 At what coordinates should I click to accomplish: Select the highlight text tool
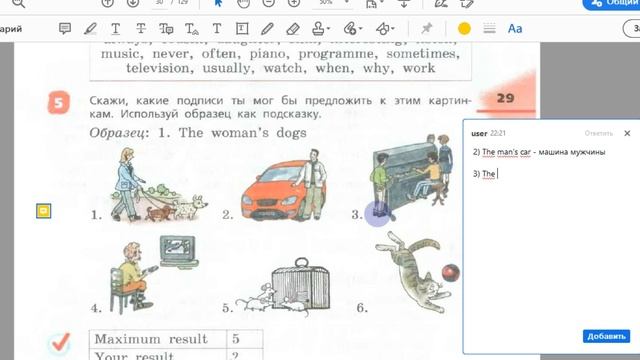click(x=90, y=29)
